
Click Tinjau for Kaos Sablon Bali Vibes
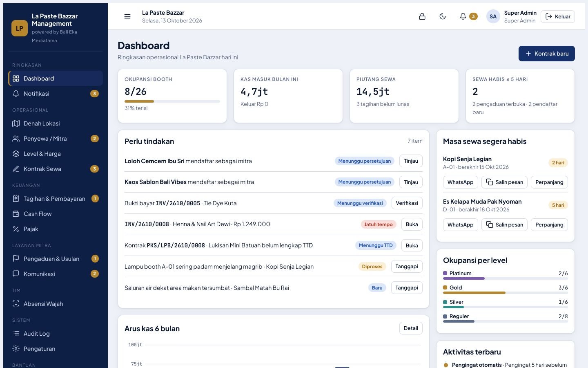pyautogui.click(x=411, y=182)
